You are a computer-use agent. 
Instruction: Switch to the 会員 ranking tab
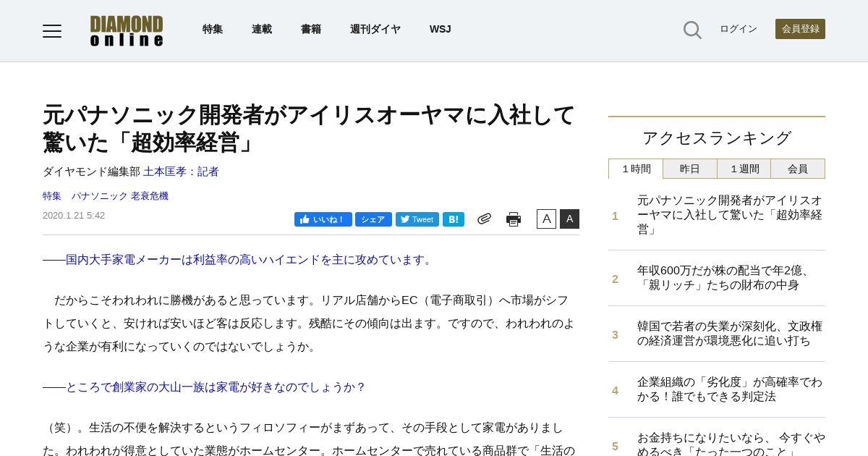[798, 169]
